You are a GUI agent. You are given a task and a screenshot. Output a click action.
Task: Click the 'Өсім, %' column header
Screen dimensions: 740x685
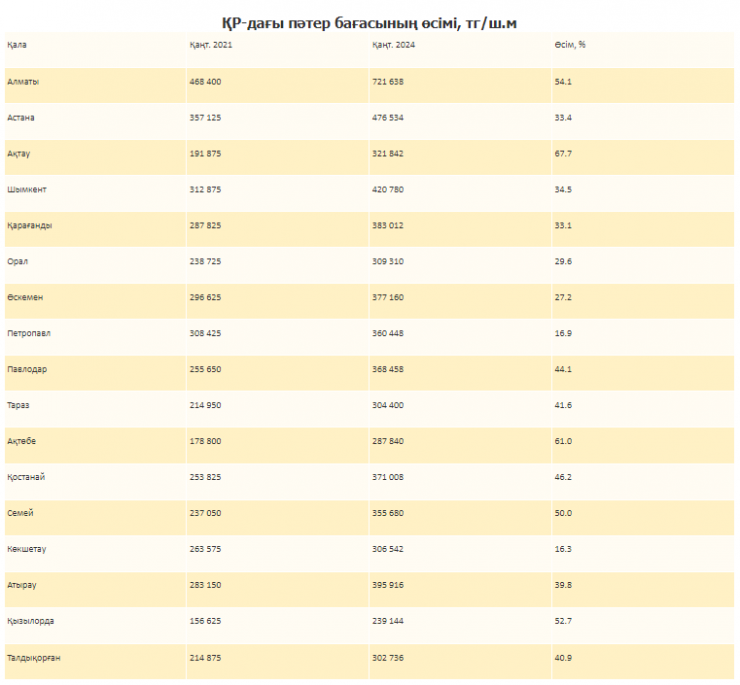[x=569, y=46]
